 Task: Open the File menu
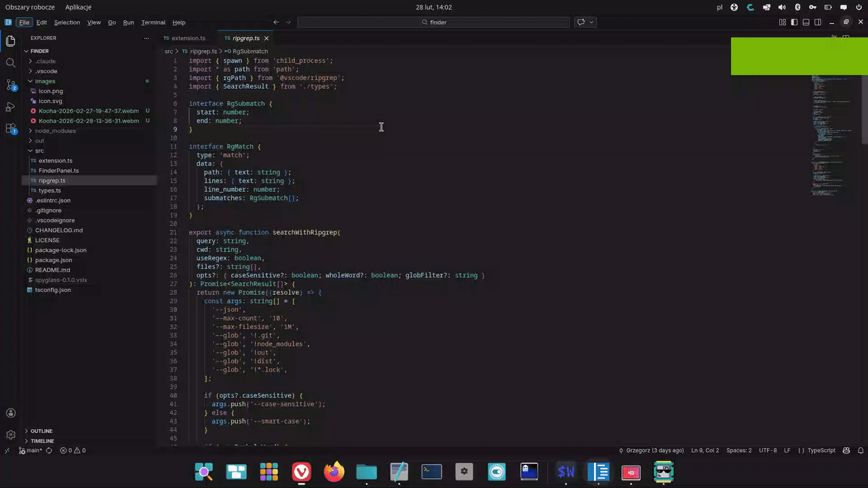(x=24, y=22)
